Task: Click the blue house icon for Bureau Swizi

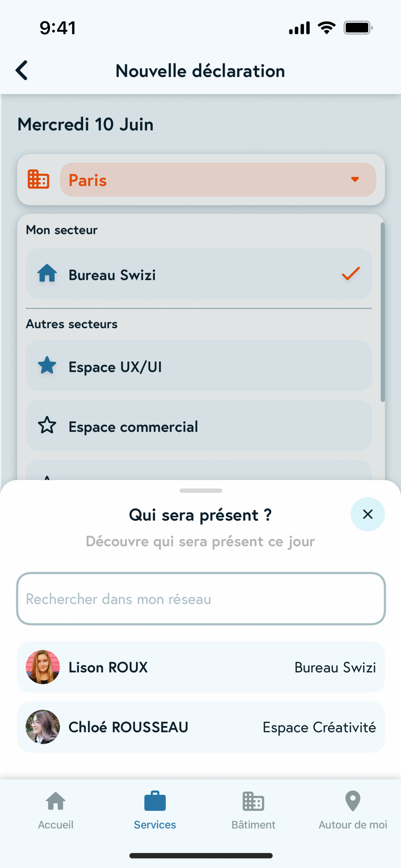Action: tap(47, 273)
